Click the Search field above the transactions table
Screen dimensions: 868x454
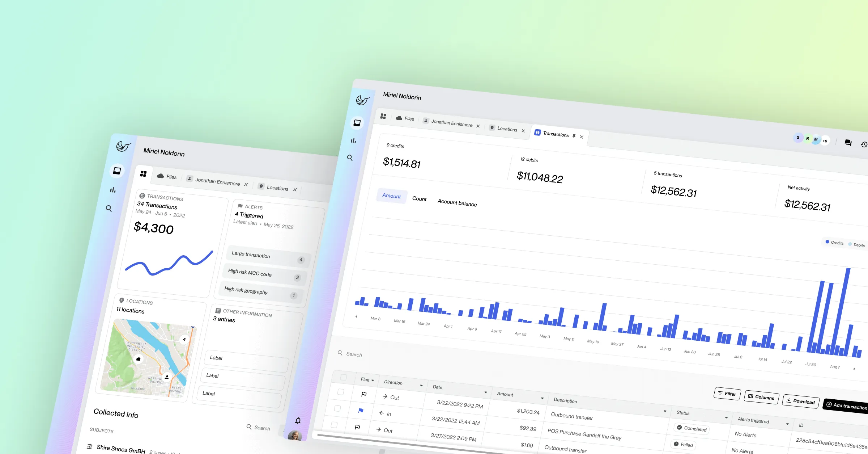click(354, 354)
